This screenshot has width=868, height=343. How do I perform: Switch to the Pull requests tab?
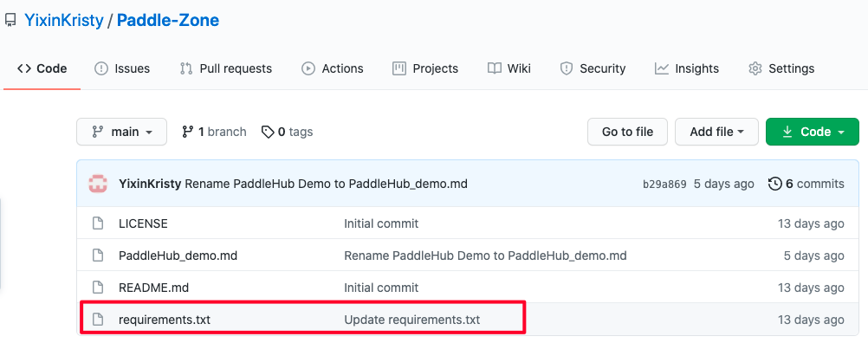[x=225, y=68]
